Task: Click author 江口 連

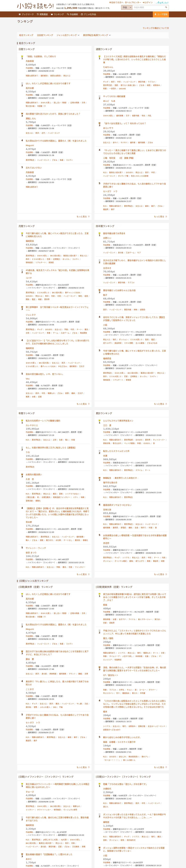Action: click(x=107, y=425)
